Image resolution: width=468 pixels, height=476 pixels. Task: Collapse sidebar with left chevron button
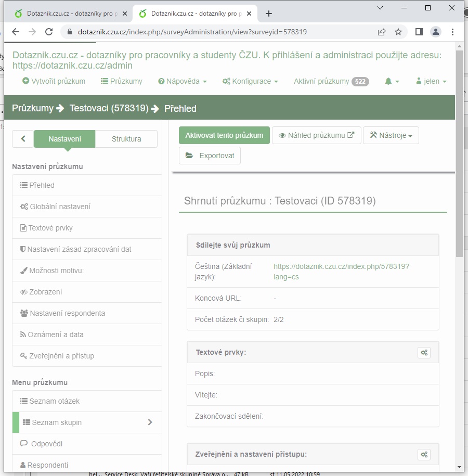(x=23, y=139)
